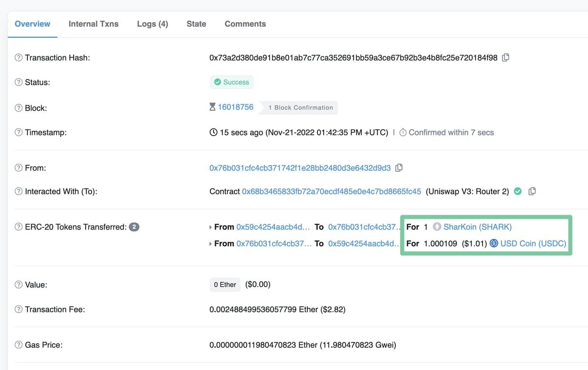Open From address 0x76b031cfc4cb37... in second transfer
588x370 pixels.
pyautogui.click(x=273, y=243)
